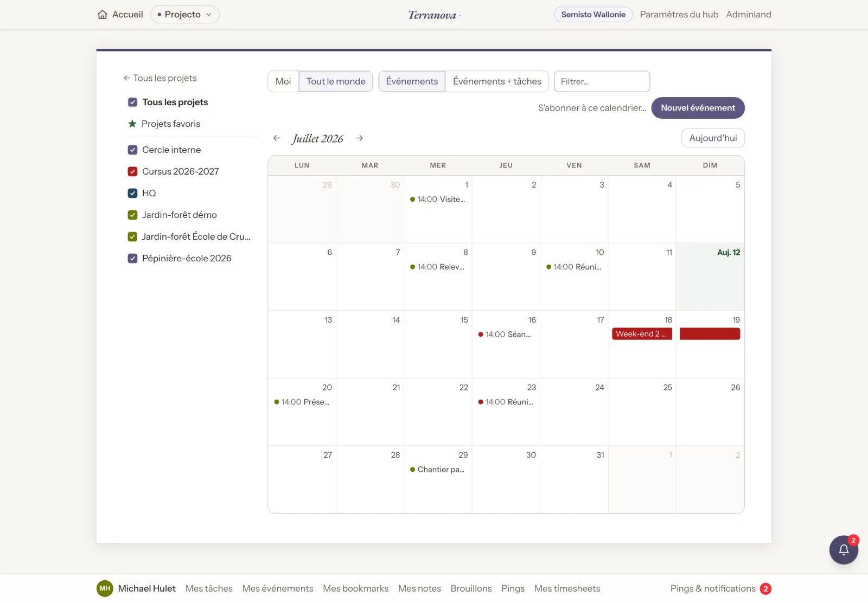Select day 15 cell
Image resolution: width=868 pixels, height=603 pixels.
point(438,344)
